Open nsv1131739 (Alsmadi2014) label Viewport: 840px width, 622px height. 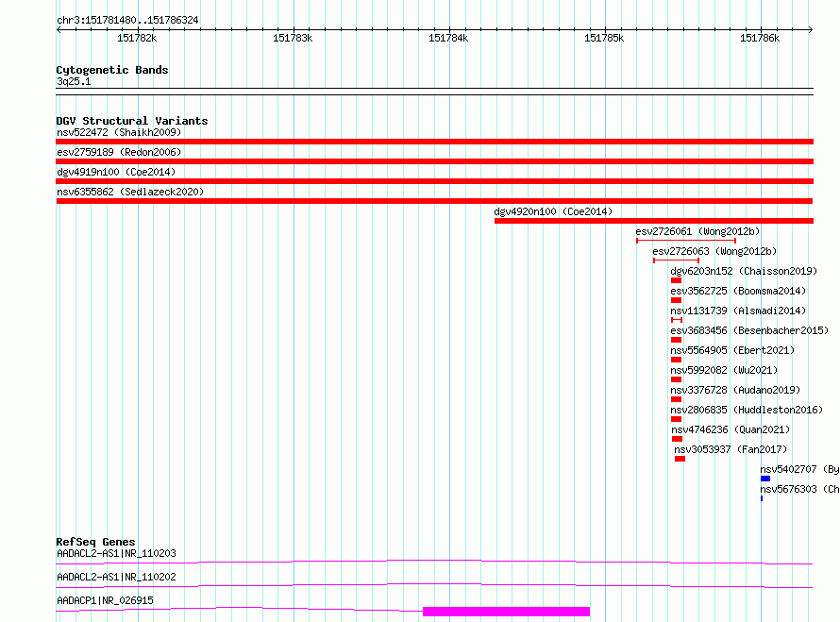738,311
